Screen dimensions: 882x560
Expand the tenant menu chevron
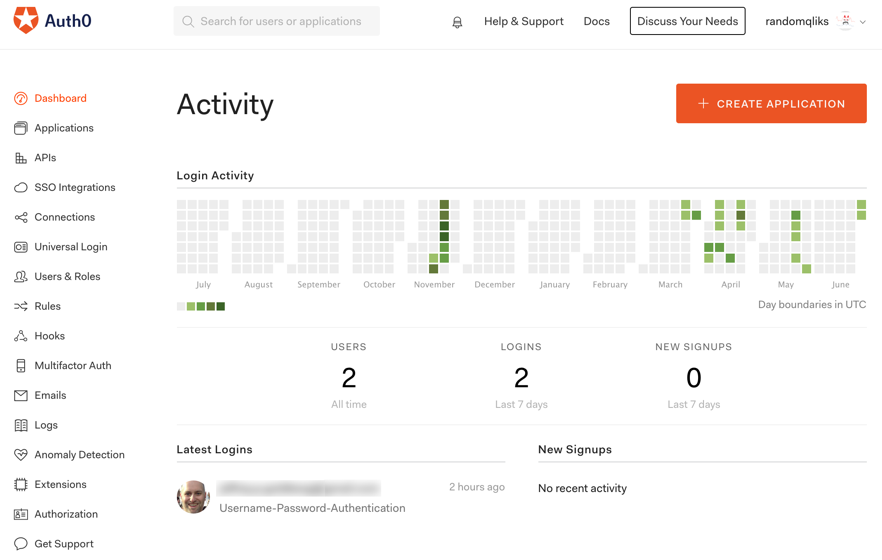point(863,22)
